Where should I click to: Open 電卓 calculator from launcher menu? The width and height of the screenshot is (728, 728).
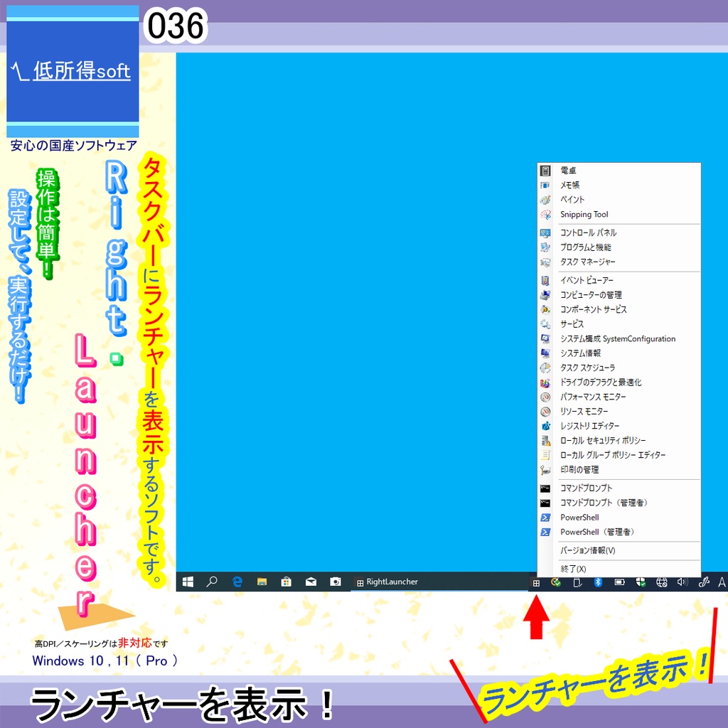click(619, 171)
